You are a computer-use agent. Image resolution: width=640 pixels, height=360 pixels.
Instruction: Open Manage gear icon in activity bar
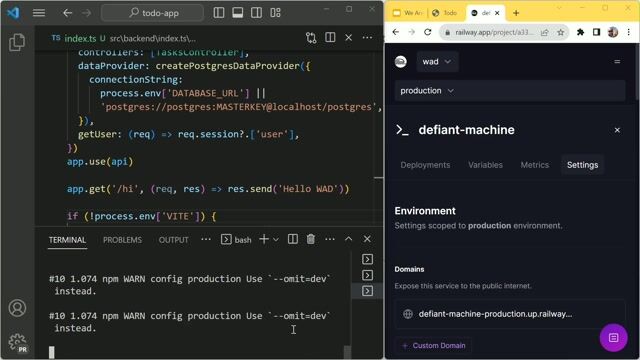click(18, 342)
